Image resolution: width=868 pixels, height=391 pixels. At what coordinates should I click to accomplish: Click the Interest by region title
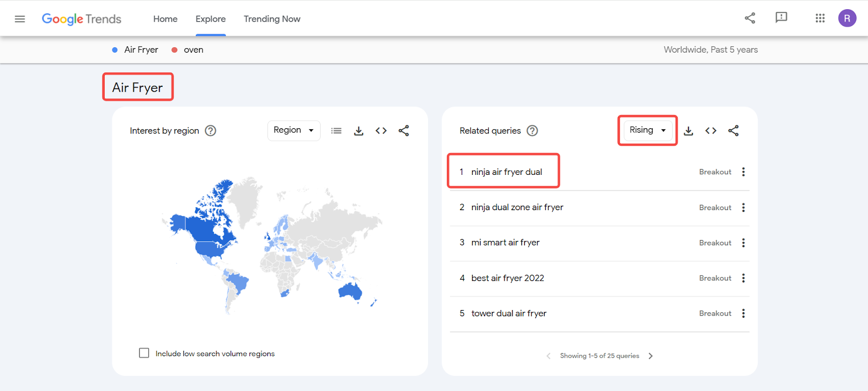(164, 131)
